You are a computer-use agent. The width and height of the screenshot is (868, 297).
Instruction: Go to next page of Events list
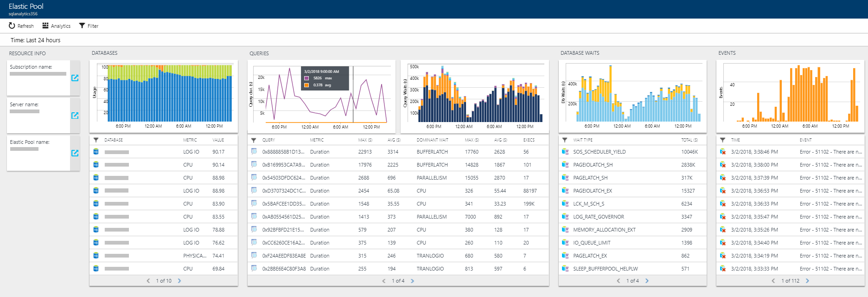pyautogui.click(x=807, y=281)
